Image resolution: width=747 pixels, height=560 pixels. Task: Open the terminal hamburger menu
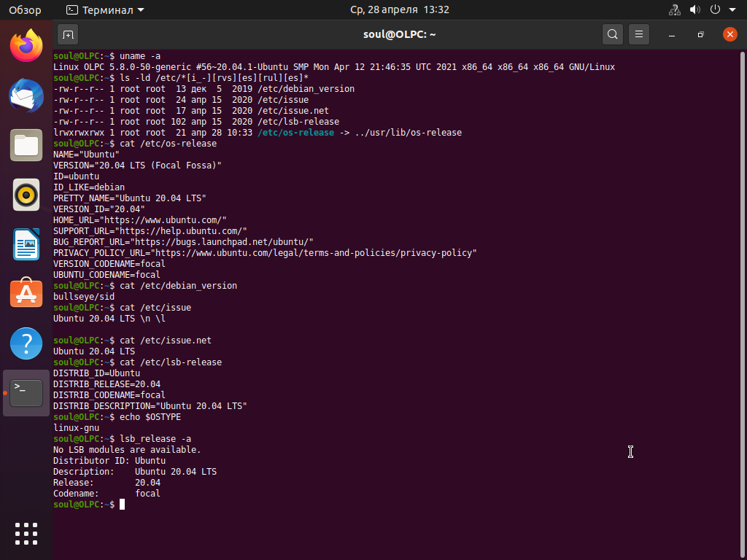pos(639,34)
